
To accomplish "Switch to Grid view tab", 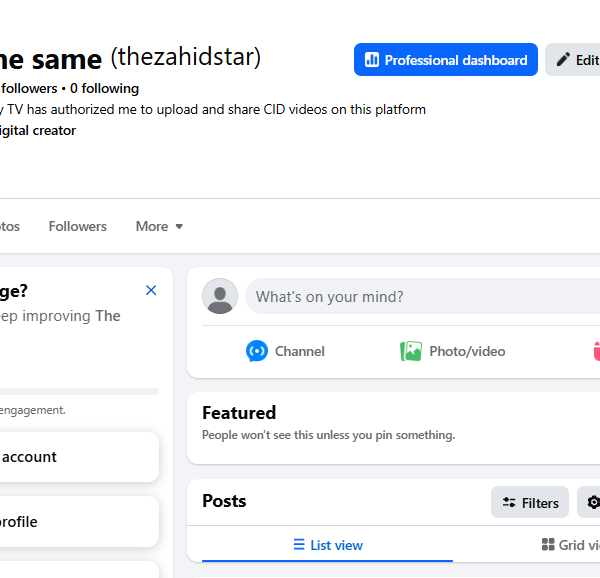I will pos(570,545).
